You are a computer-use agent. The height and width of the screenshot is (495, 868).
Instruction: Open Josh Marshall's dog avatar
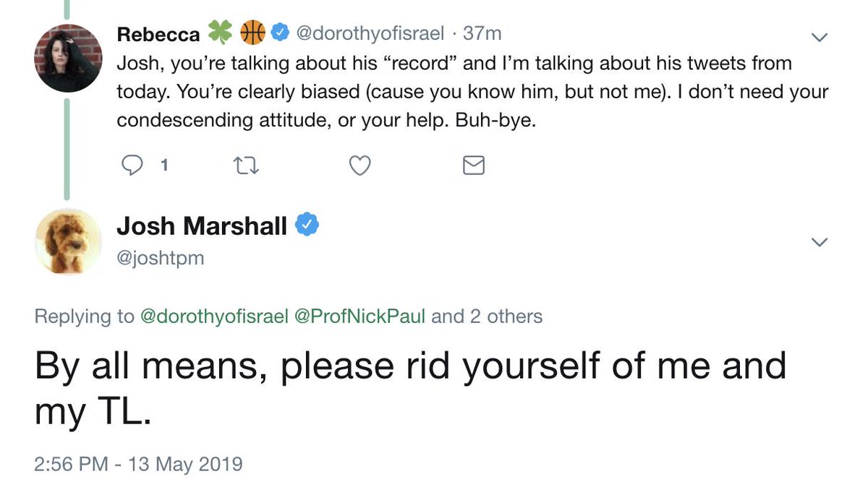click(67, 241)
